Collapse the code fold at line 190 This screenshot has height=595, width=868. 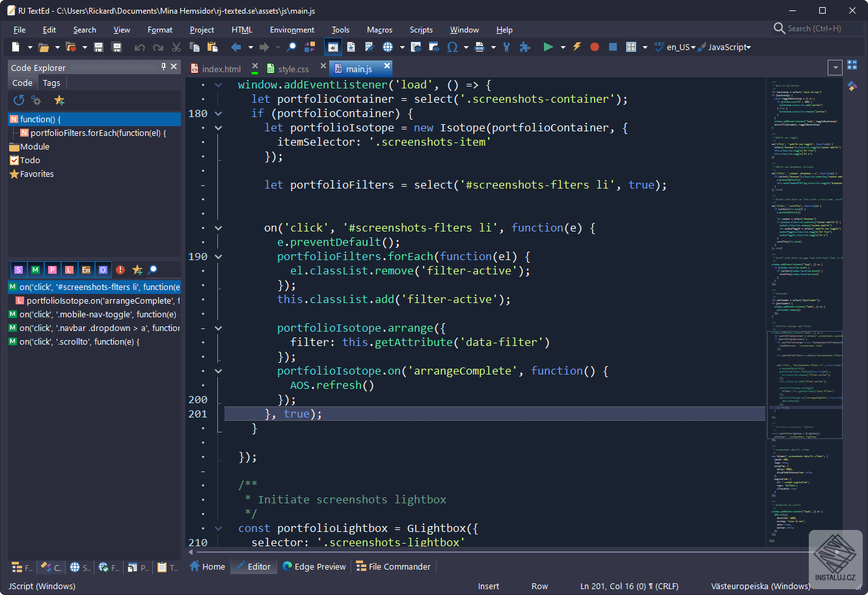(x=218, y=257)
